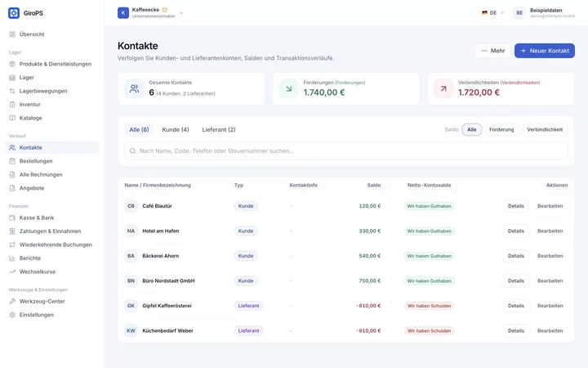Click the Hotel am Hafen contact name
The width and height of the screenshot is (588, 368).
click(161, 231)
